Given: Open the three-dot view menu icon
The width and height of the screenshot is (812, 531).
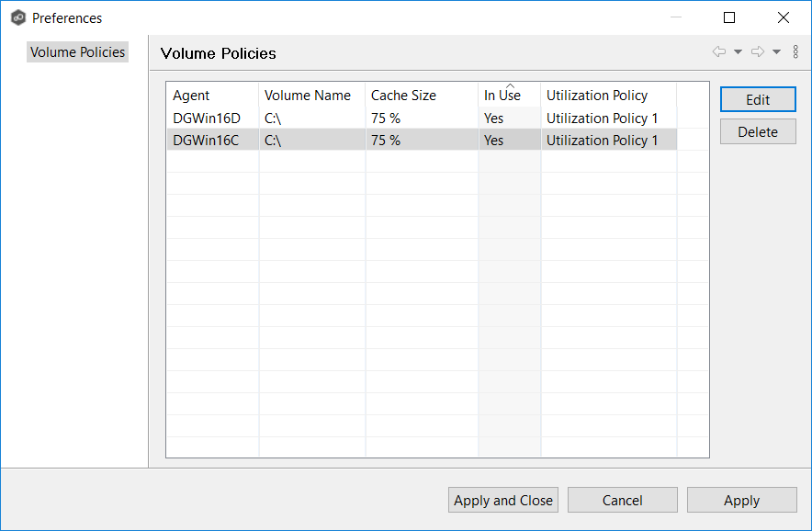Looking at the screenshot, I should [795, 52].
